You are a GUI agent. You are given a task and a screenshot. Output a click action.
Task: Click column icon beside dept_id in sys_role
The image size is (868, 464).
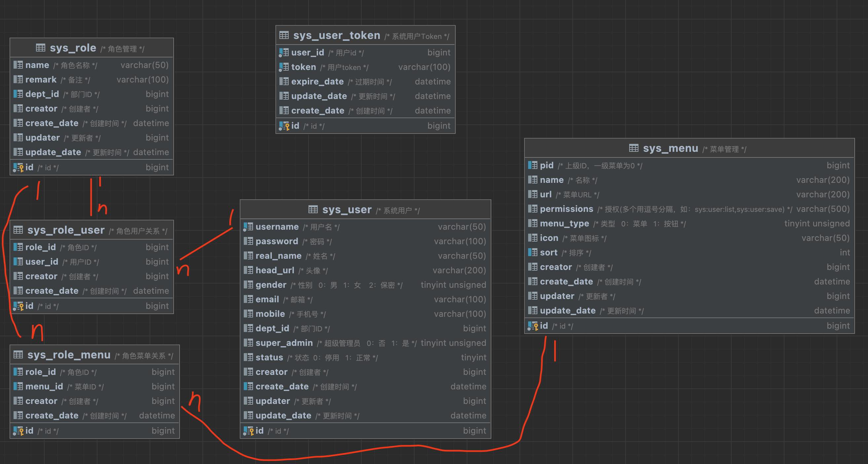pyautogui.click(x=18, y=94)
